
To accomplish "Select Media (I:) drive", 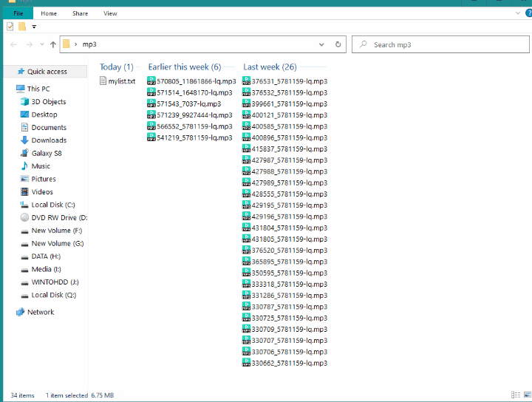I will (46, 270).
